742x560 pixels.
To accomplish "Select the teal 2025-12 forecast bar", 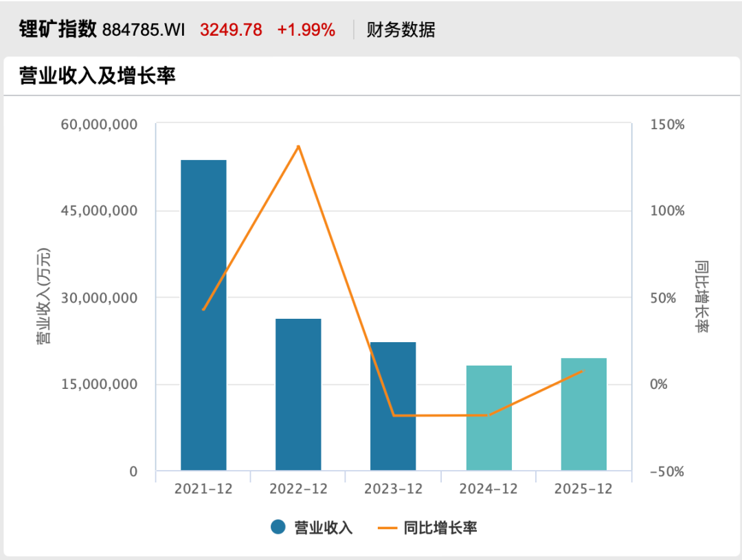I will [x=583, y=414].
